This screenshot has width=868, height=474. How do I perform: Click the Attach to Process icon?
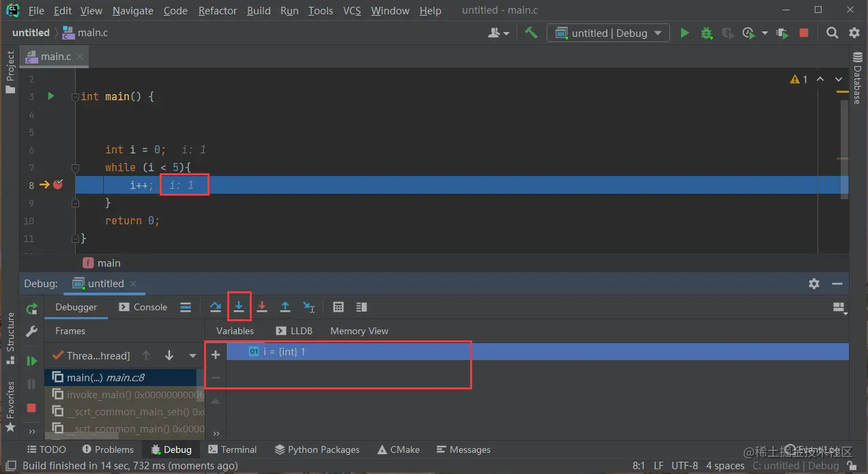tap(783, 33)
